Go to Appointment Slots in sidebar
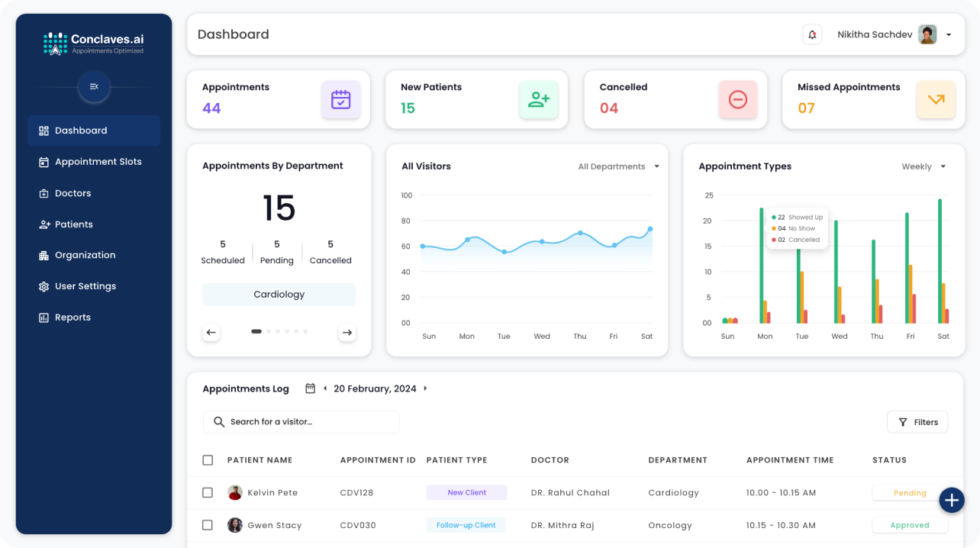The image size is (980, 548). 98,162
